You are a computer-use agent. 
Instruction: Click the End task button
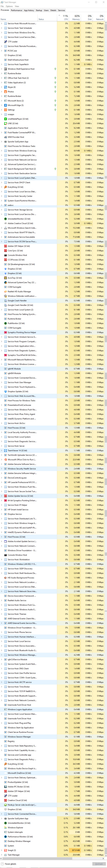(x=99, y=864)
